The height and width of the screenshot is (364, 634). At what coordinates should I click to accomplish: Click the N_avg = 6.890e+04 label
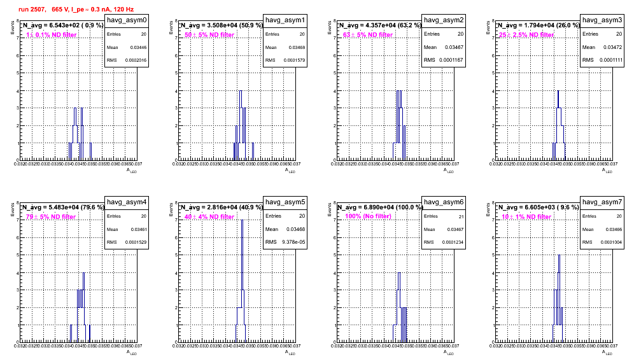click(379, 207)
